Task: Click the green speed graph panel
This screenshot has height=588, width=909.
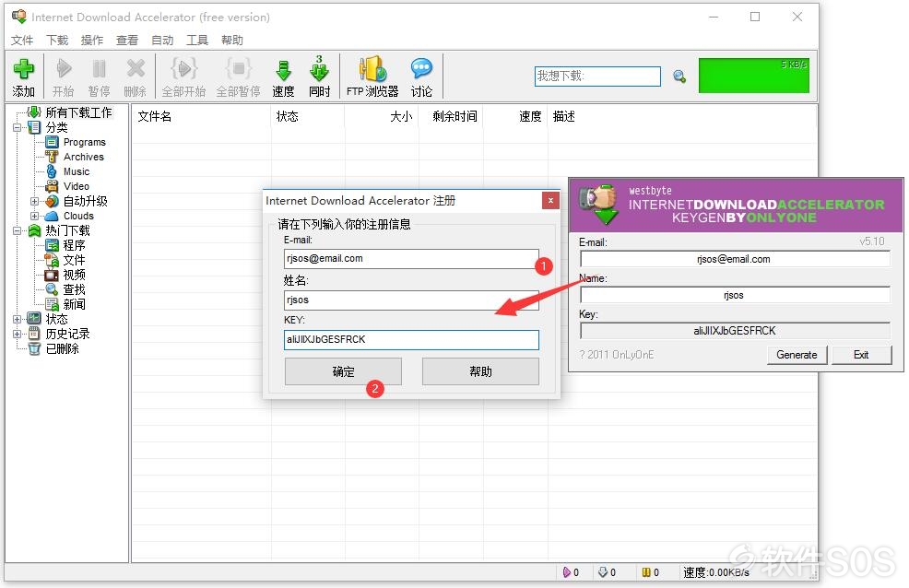Action: [x=753, y=76]
